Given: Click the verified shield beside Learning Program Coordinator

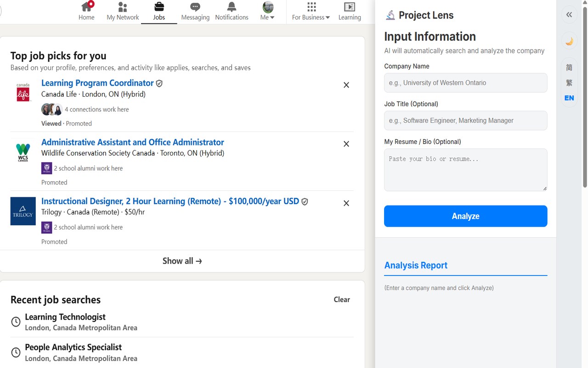Looking at the screenshot, I should (x=159, y=84).
